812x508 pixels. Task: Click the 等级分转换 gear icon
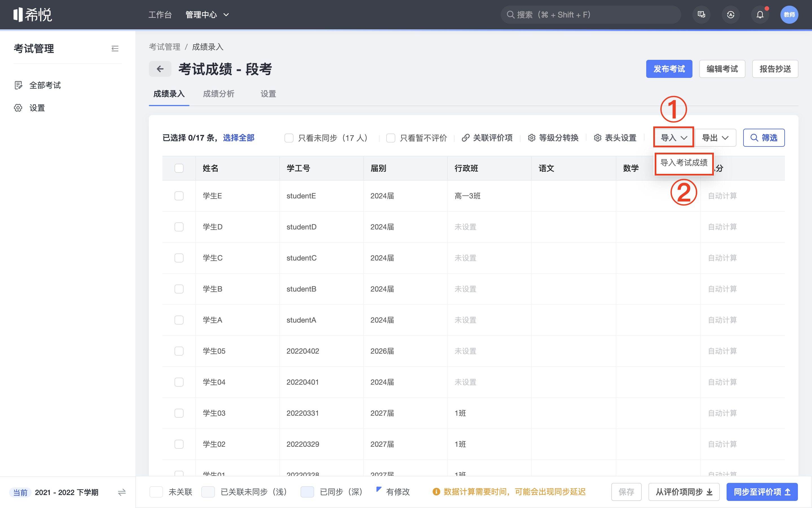531,138
